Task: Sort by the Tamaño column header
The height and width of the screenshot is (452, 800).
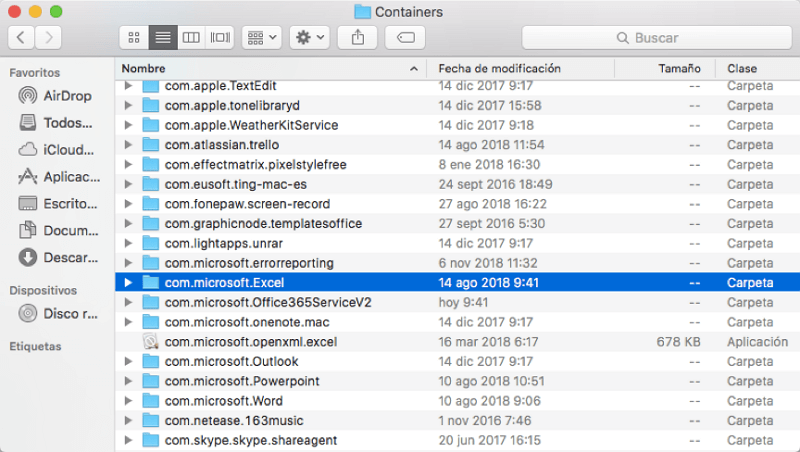Action: [x=664, y=68]
